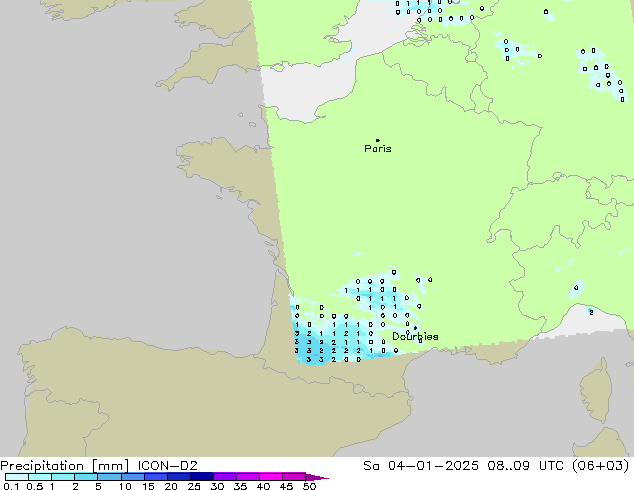Viewport: 634px width, 490px height.
Task: Pick legend swatch between 45 and 50
Action: pos(294,477)
